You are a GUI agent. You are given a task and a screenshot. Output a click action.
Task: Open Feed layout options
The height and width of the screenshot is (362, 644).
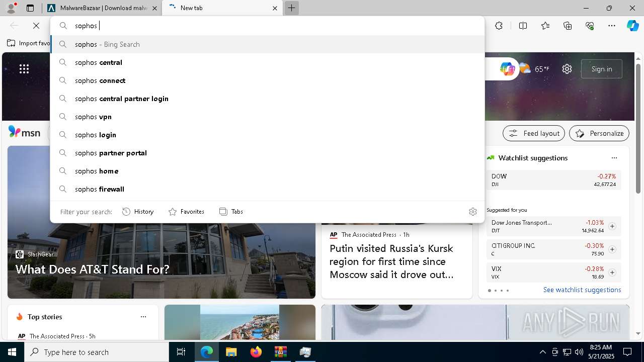click(x=534, y=133)
